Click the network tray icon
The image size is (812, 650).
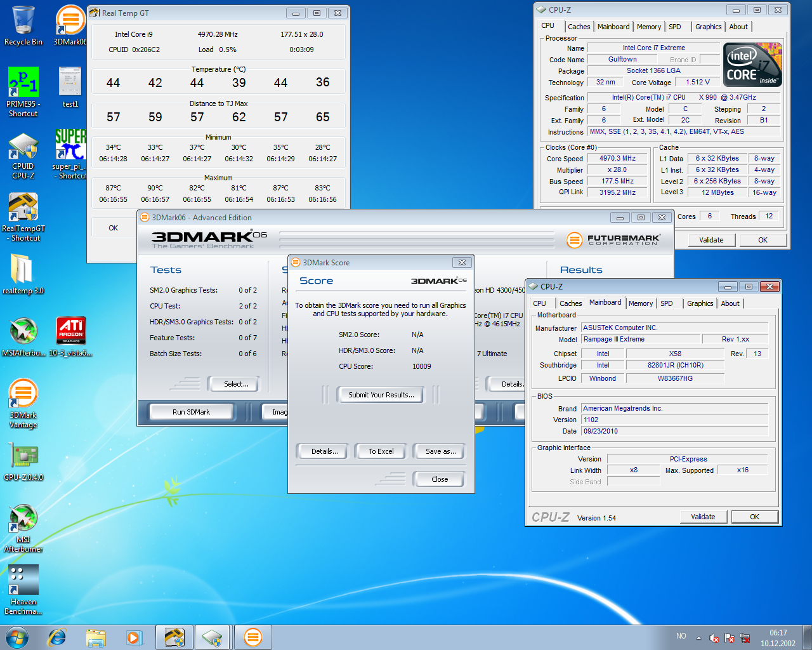coord(745,638)
